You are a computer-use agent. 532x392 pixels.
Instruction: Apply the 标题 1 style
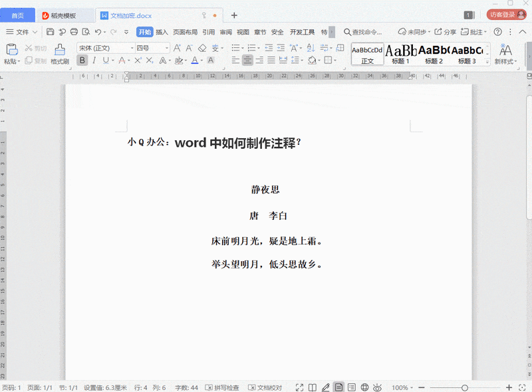(401, 54)
